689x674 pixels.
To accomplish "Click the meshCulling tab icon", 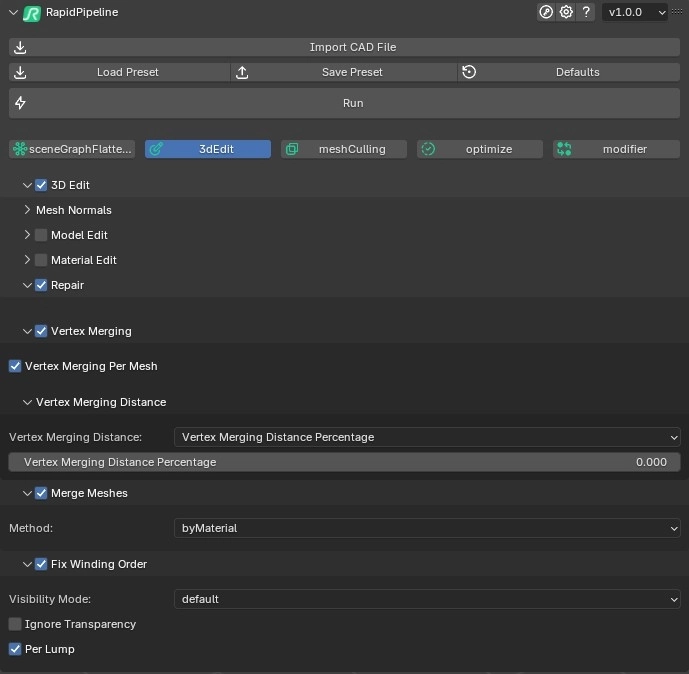I will (x=292, y=149).
